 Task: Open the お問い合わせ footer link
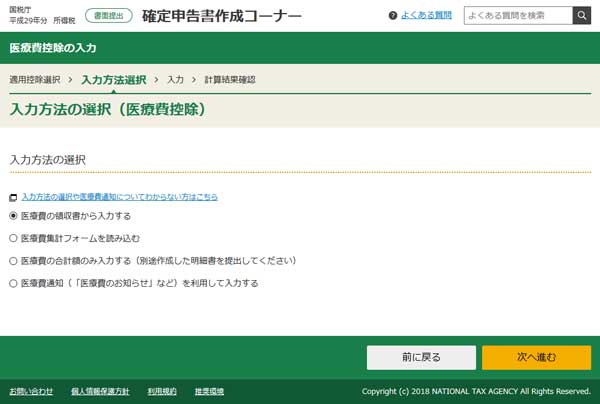[x=32, y=390]
